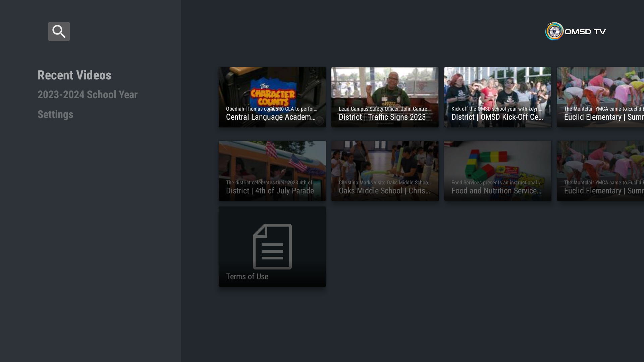The image size is (644, 362).
Task: Play the Euclid Elementary video in the second row
Action: 604,171
